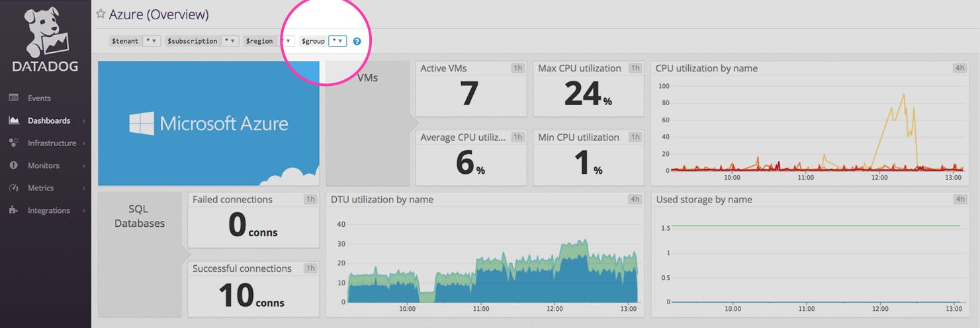Open the $tenant variable dropdown
The width and height of the screenshot is (980, 328).
(x=152, y=41)
